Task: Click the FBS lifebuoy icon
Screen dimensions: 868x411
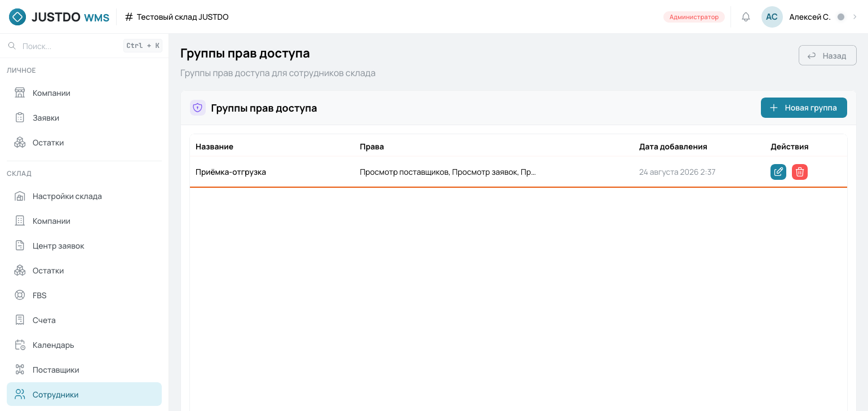Action: [x=20, y=295]
